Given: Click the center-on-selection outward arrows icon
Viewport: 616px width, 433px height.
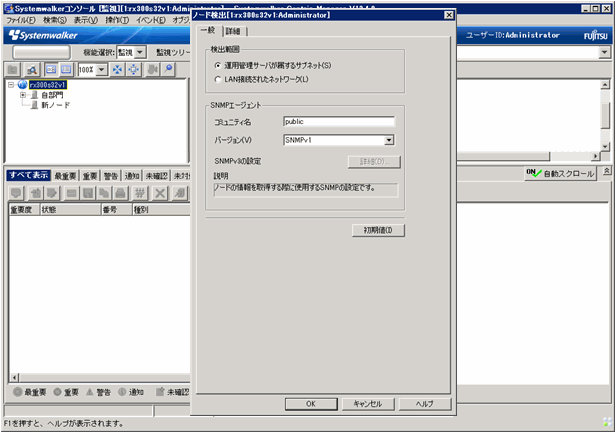Looking at the screenshot, I should 134,70.
